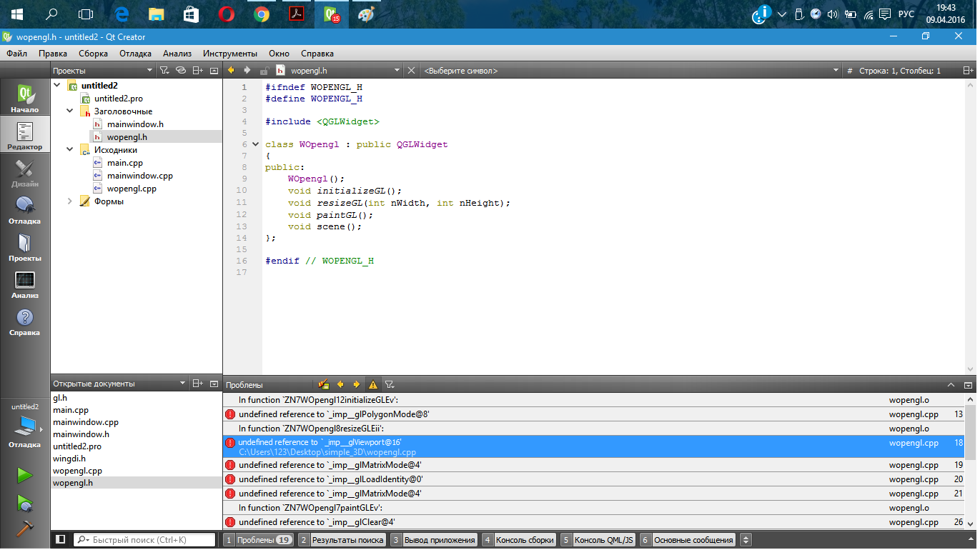
Task: Collapse the Исходники folder
Action: [x=69, y=150]
